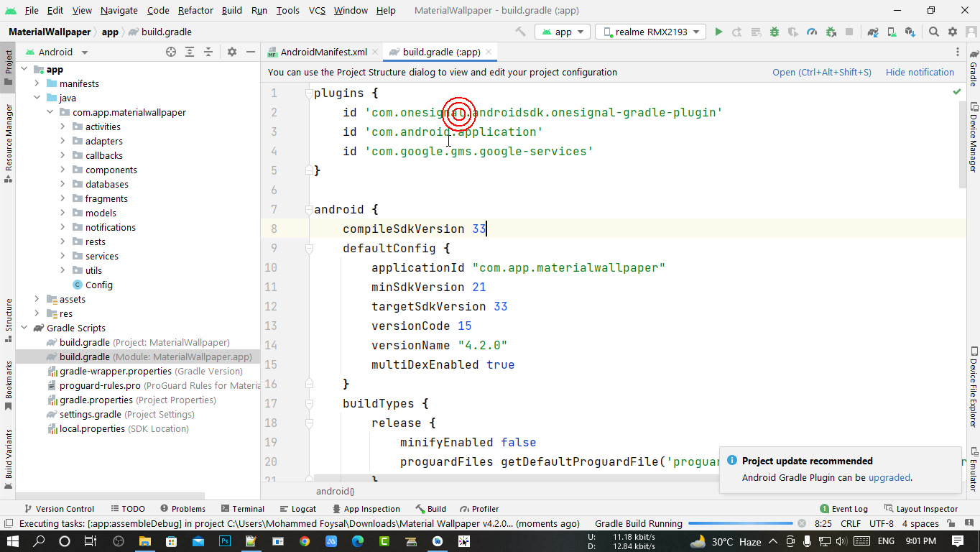Collapse the java folder
The height and width of the screenshot is (552, 980).
point(37,98)
